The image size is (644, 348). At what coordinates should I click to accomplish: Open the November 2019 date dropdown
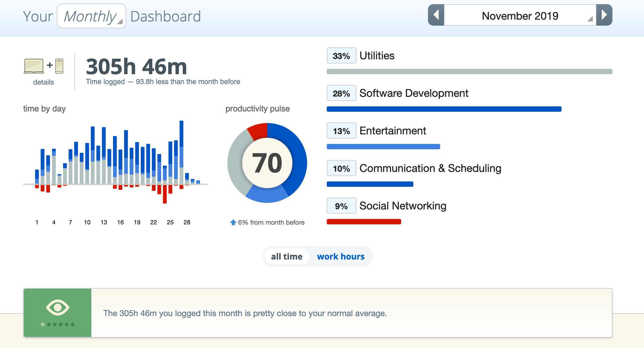[520, 15]
